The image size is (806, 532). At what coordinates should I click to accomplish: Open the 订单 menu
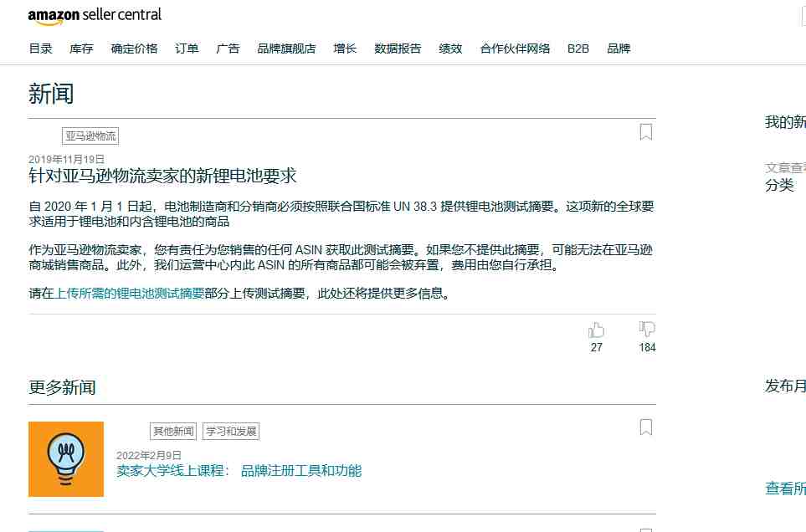187,49
